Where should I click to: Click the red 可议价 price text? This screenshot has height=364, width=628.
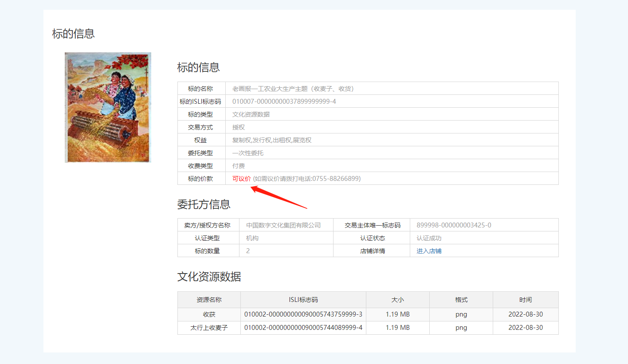pos(241,179)
